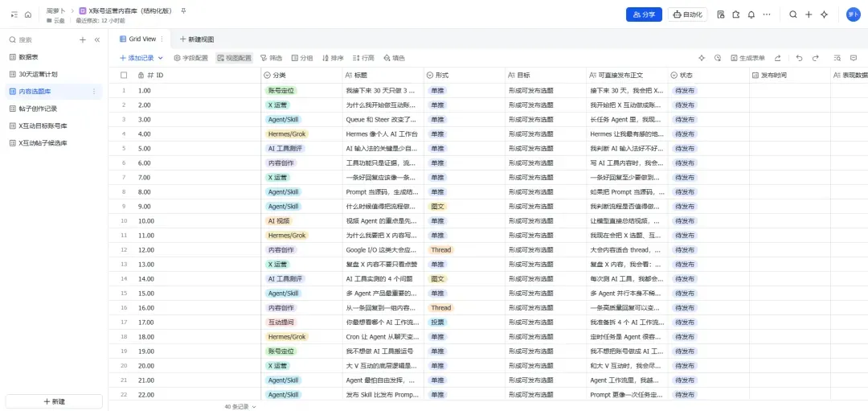
Task: Open the 周萝卜 breadcrumb link
Action: click(55, 10)
